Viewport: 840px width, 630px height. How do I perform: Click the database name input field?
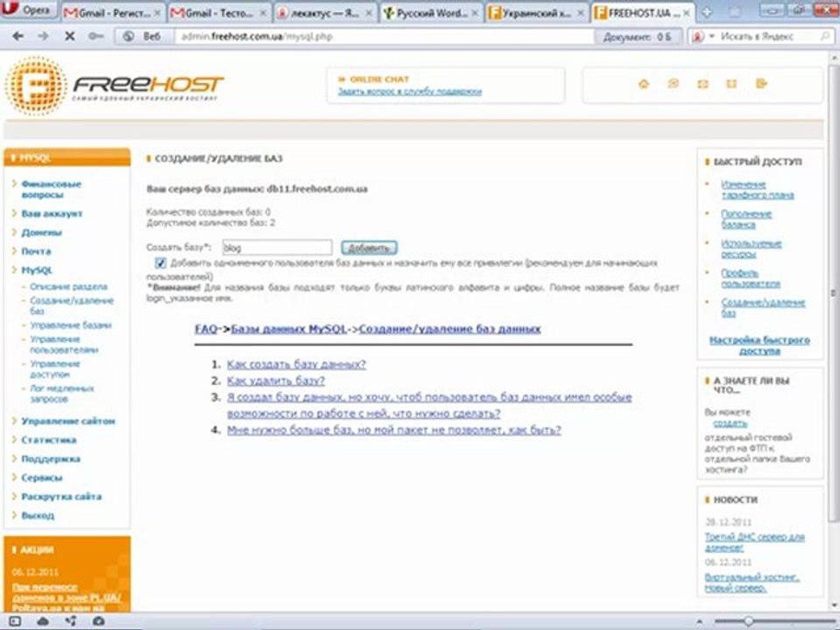pos(277,248)
